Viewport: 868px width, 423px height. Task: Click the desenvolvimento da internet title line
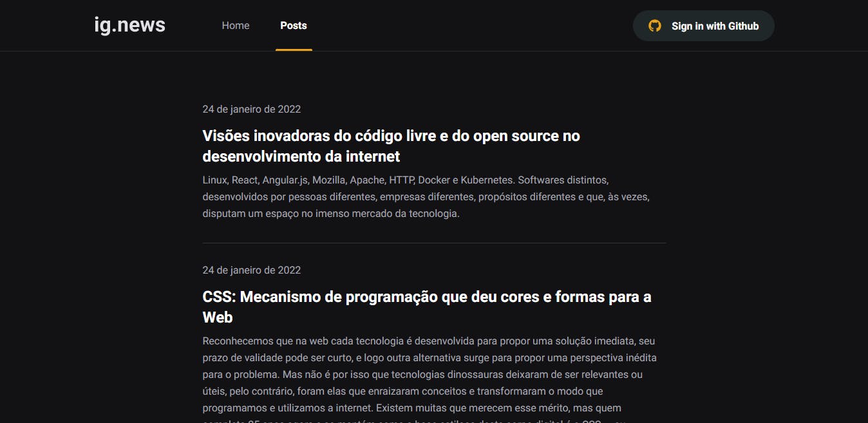click(x=301, y=156)
